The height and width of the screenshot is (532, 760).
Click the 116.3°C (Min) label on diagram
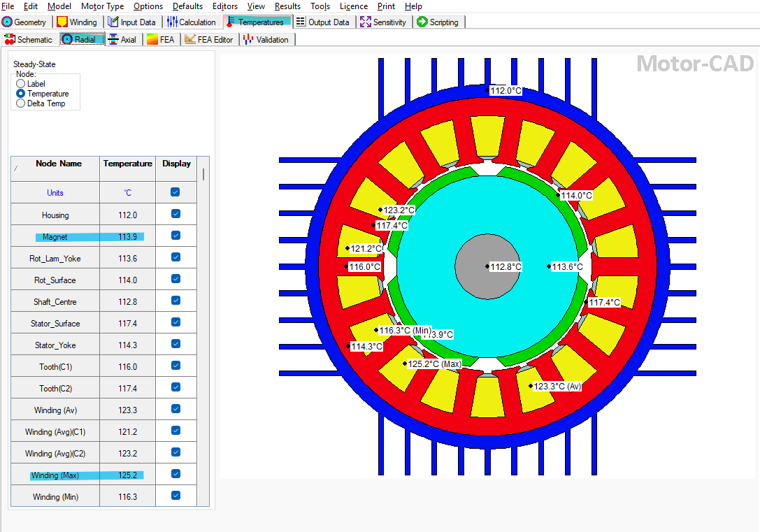click(405, 331)
